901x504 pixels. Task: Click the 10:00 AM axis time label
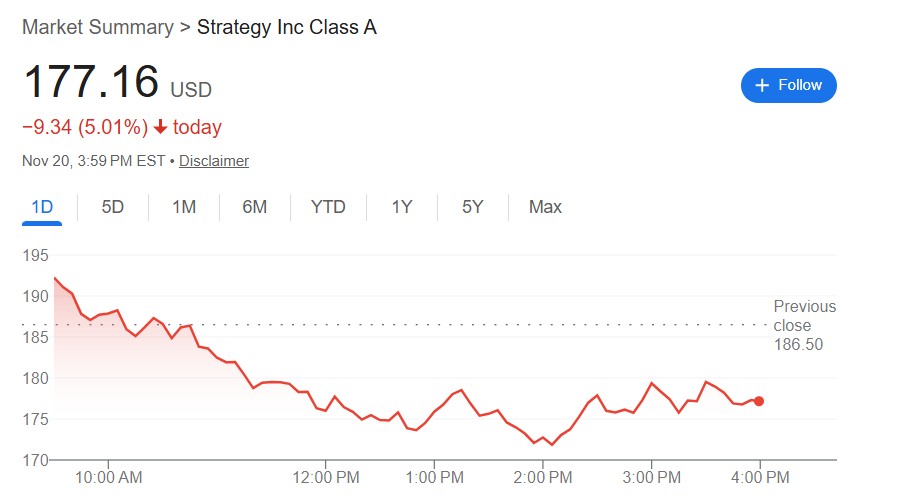108,478
